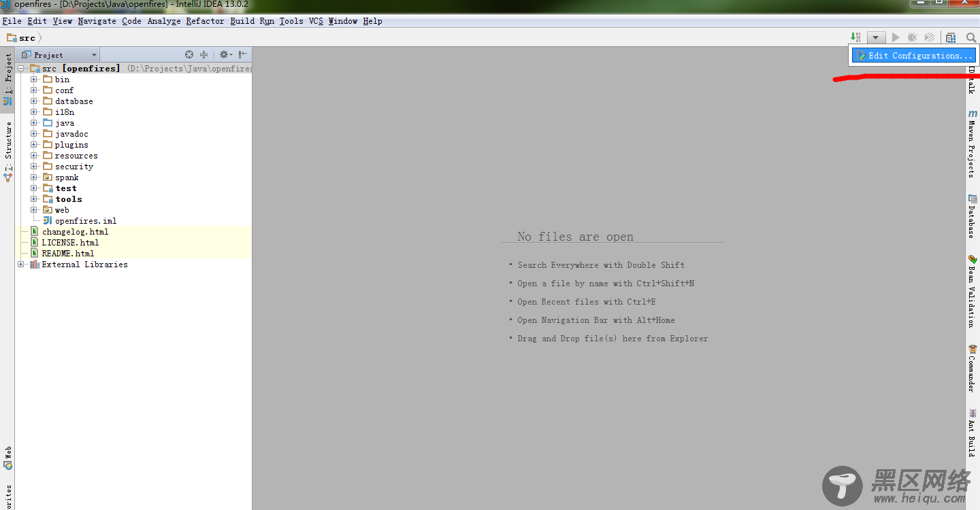This screenshot has width=980, height=510.
Task: Open the File menu
Action: pos(12,21)
